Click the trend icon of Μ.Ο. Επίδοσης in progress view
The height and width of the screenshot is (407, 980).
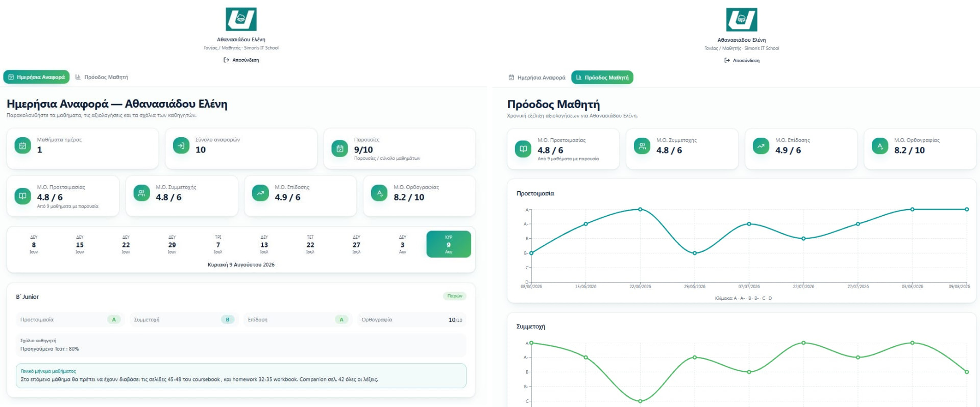pos(761,146)
